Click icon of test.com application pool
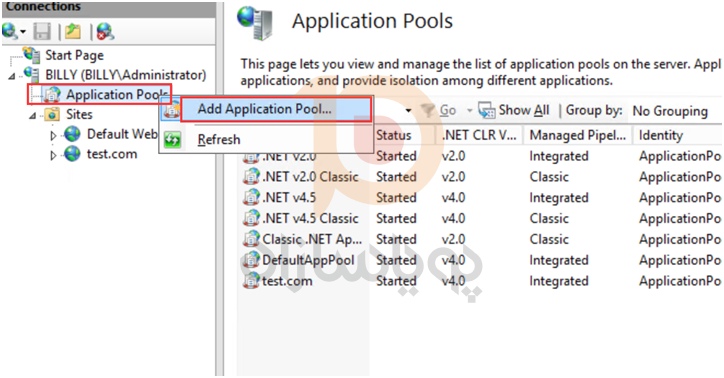The width and height of the screenshot is (724, 378). pos(251,281)
